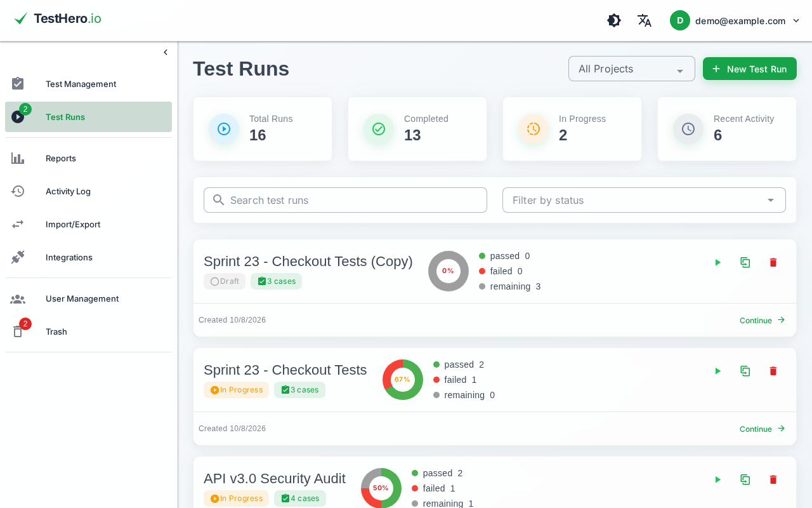Click the In Progress clock icon
This screenshot has width=812, height=508.
click(534, 129)
